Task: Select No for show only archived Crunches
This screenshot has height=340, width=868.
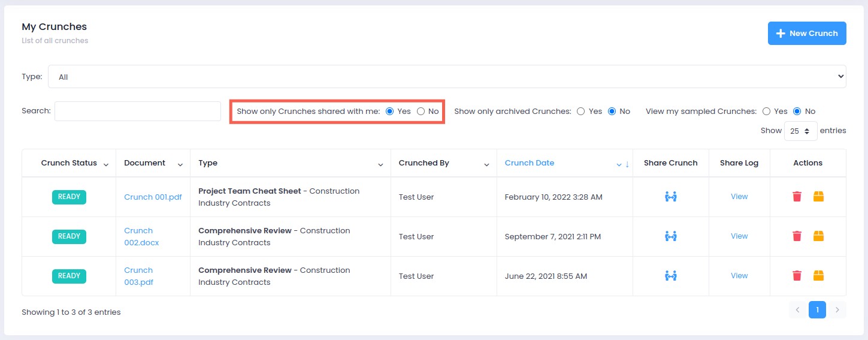Action: (612, 112)
